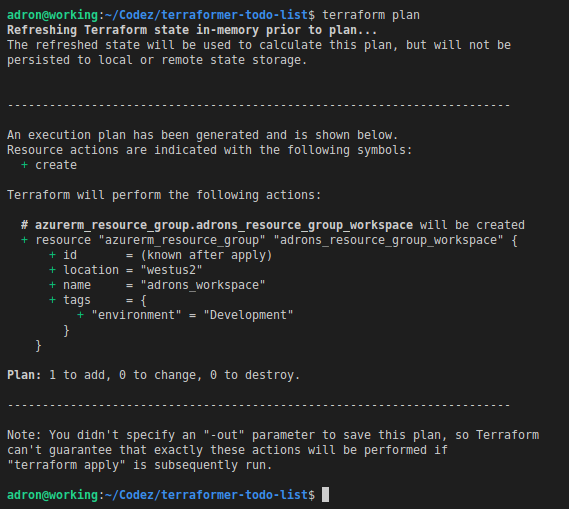Image resolution: width=569 pixels, height=509 pixels.
Task: Click the "environment" = "Development" tag line
Action: 185,315
